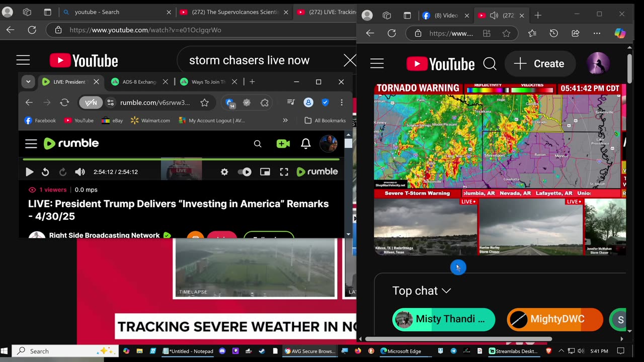This screenshot has height=362, width=644.
Task: Open Rumble user profile avatar
Action: point(329,144)
